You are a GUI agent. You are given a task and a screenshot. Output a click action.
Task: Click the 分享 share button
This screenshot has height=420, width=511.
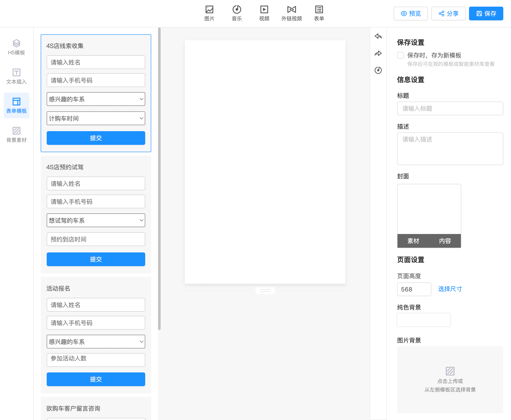tap(448, 13)
